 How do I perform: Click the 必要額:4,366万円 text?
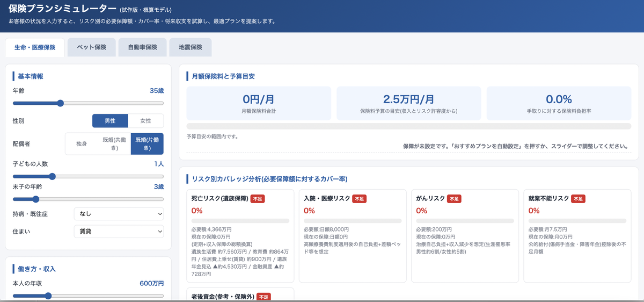[x=211, y=229]
